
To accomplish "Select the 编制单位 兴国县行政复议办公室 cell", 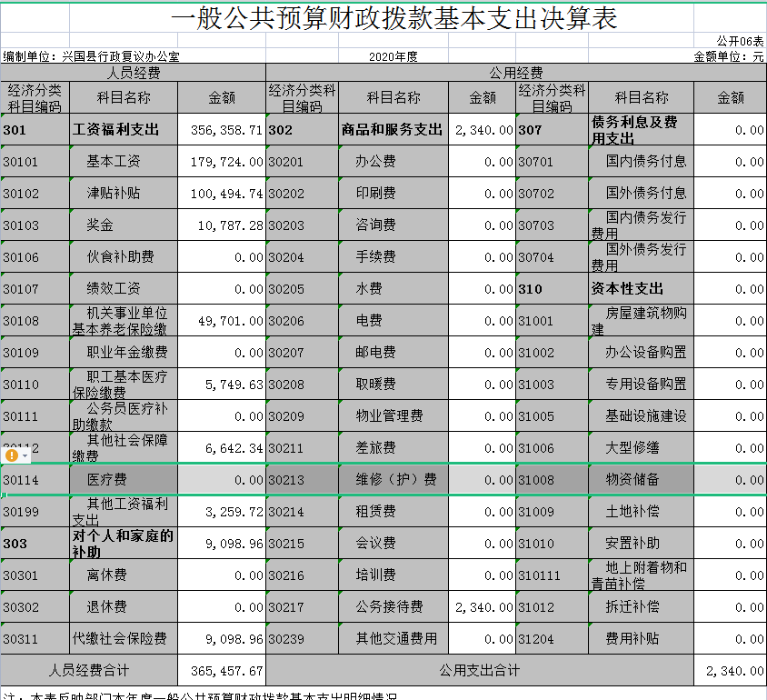I will 91,56.
